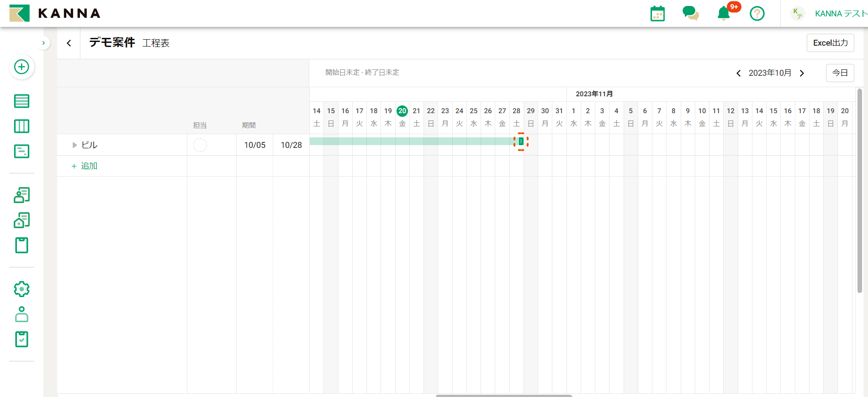This screenshot has height=397, width=868.
Task: Expand the collapsed sidebar with chevron
Action: click(x=43, y=43)
